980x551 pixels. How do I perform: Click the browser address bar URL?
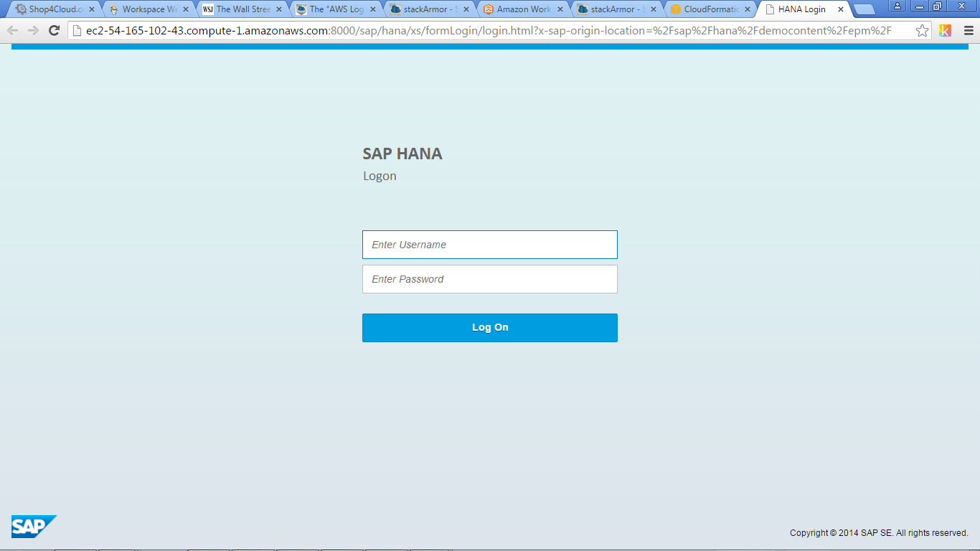[489, 31]
